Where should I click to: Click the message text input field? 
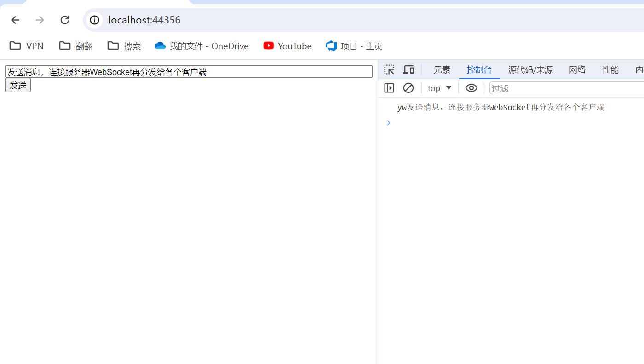[x=189, y=72]
